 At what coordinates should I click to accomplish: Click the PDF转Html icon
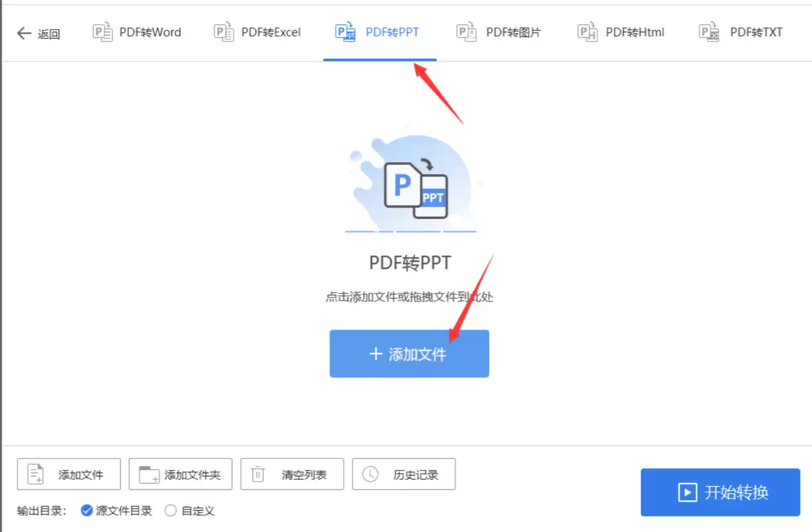pos(587,32)
